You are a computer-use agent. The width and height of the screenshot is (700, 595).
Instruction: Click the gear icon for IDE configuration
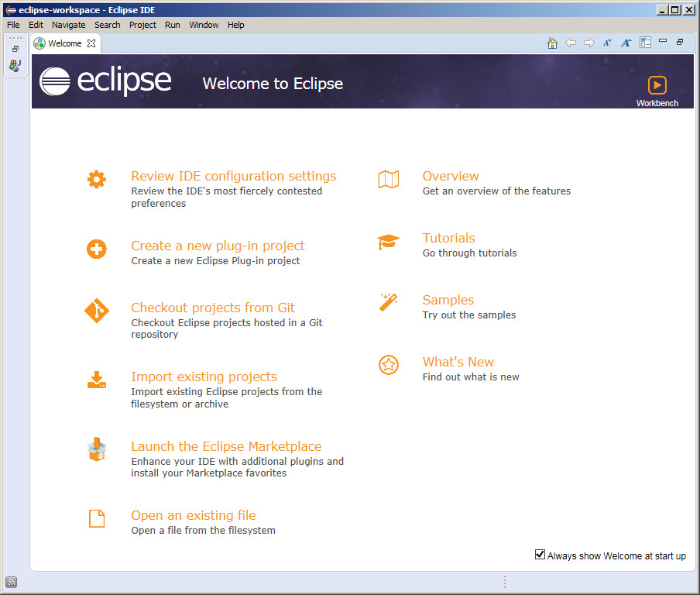[96, 180]
